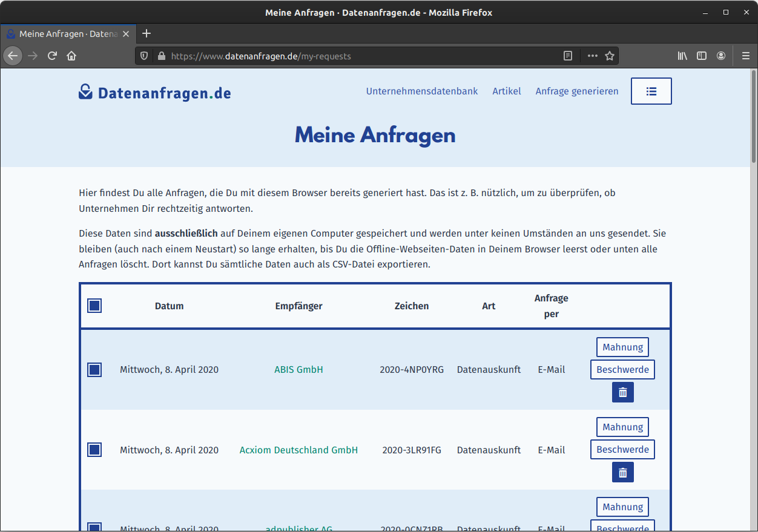
Task: Click the browser forward arrow
Action: (33, 56)
